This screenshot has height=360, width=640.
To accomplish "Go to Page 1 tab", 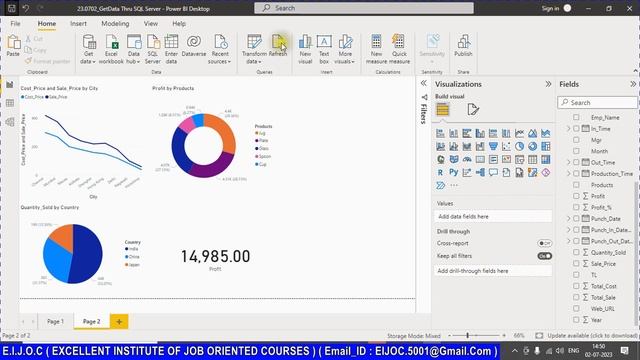I will tap(56, 322).
